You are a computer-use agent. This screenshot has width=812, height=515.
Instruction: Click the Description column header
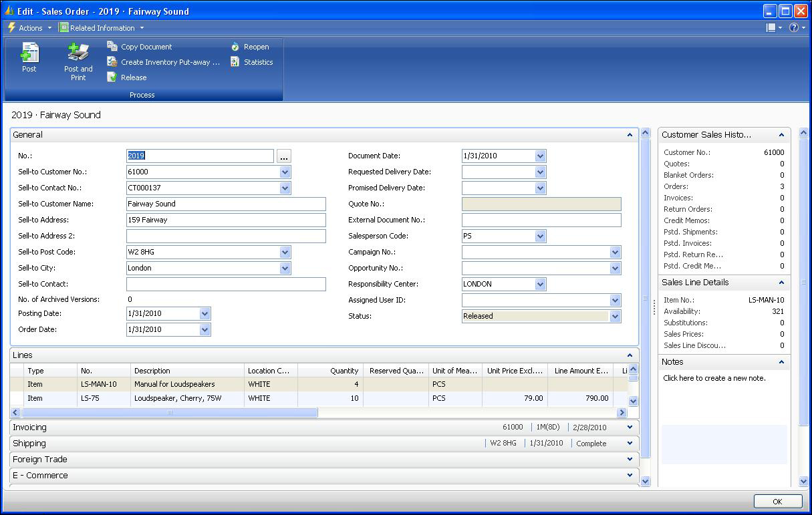[x=187, y=371]
